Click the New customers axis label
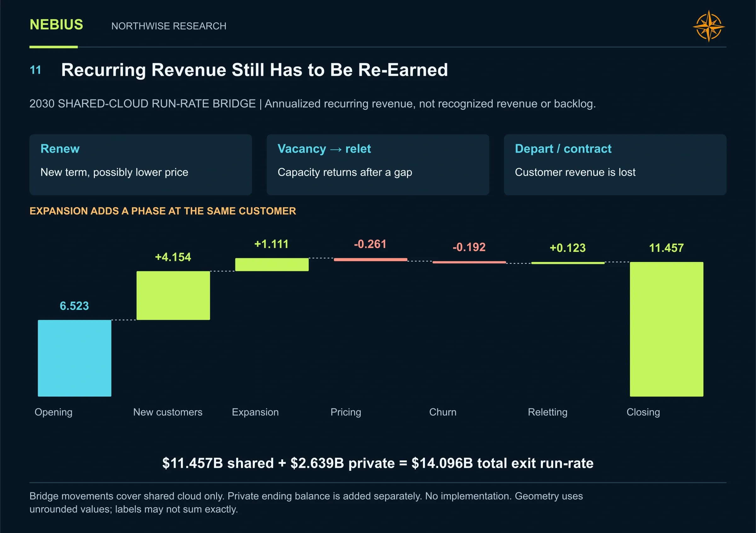This screenshot has height=533, width=756. [x=168, y=412]
